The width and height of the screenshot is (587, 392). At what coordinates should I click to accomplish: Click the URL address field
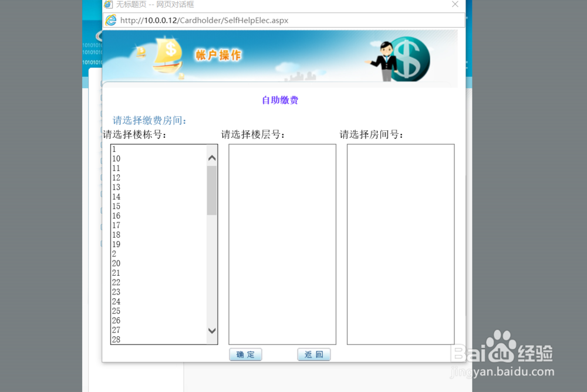point(284,20)
